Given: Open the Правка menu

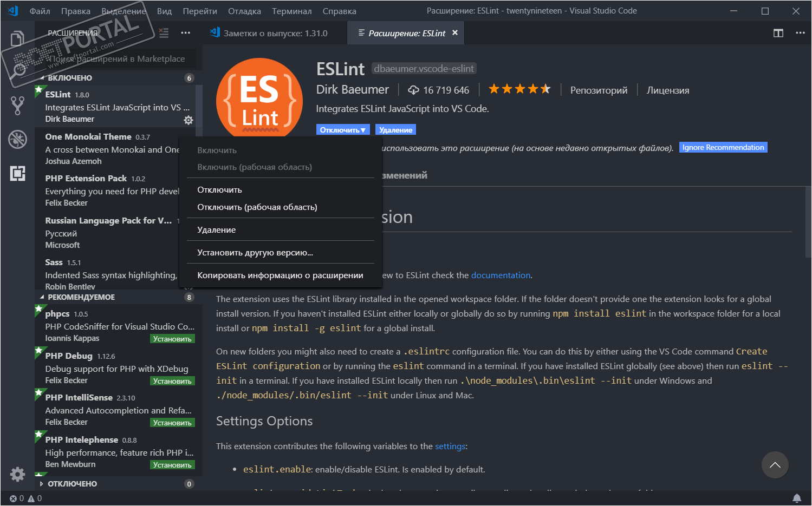Looking at the screenshot, I should pyautogui.click(x=76, y=11).
